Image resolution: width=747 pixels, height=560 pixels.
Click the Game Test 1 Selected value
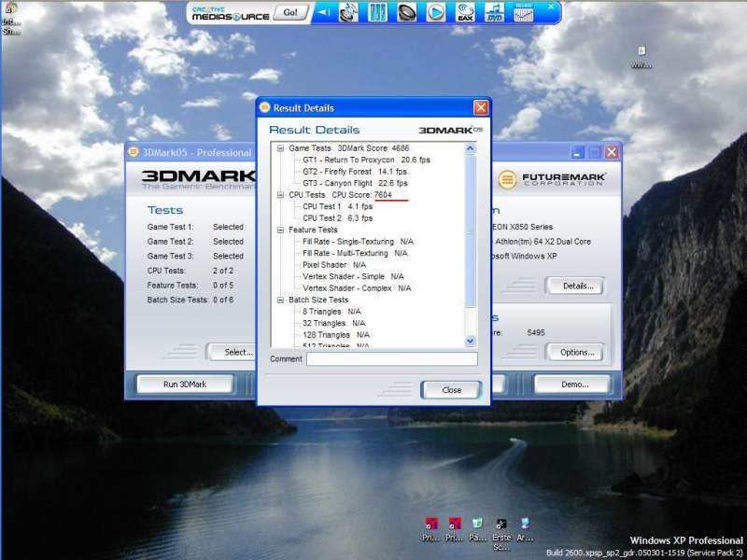pos(228,227)
